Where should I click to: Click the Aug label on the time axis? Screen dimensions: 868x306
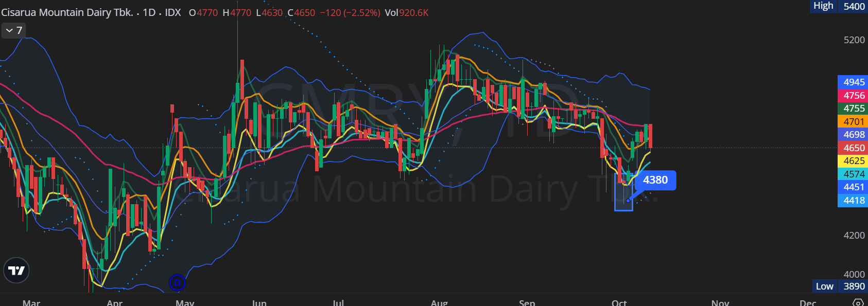coord(439,302)
